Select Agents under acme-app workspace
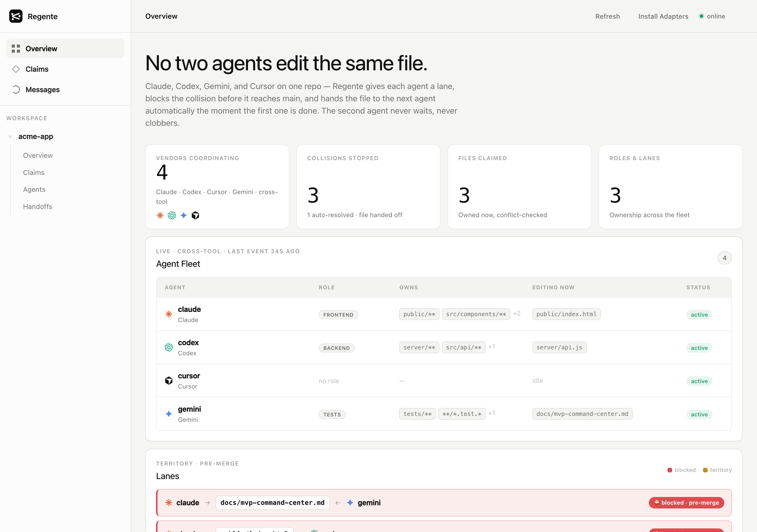The height and width of the screenshot is (532, 757). pyautogui.click(x=34, y=189)
